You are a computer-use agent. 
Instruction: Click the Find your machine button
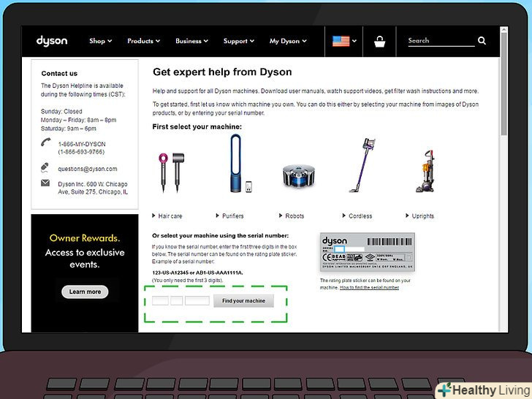coord(243,301)
